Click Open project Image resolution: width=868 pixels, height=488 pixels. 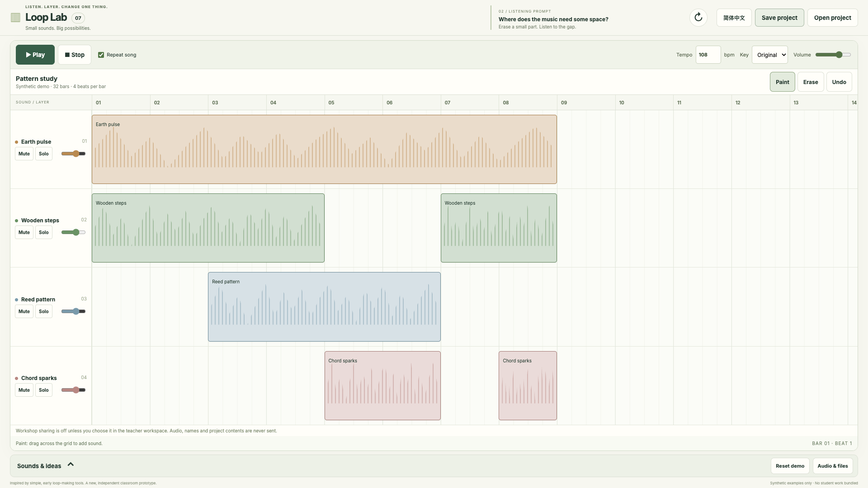point(832,18)
